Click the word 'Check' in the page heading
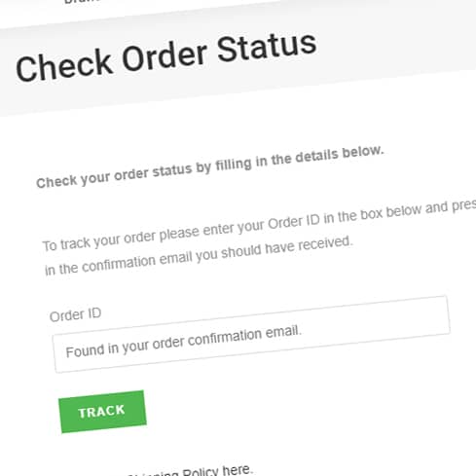 [64, 66]
